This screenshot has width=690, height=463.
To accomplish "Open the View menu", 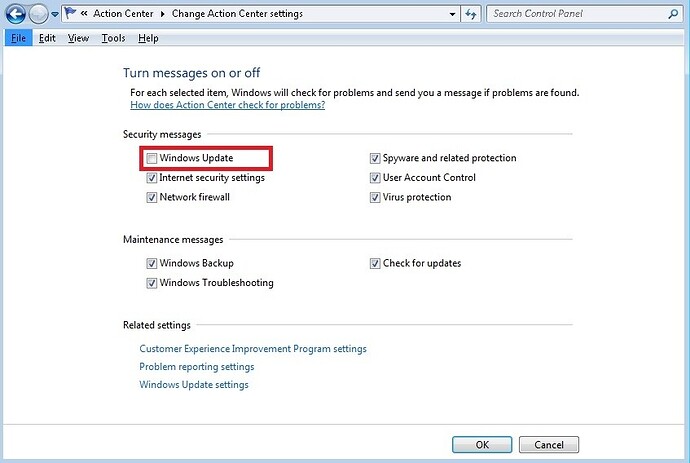I will tap(78, 38).
